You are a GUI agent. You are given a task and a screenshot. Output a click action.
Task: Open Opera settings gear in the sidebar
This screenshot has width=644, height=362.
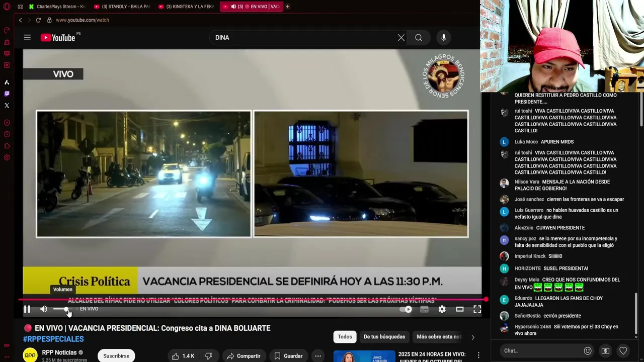[x=7, y=157]
